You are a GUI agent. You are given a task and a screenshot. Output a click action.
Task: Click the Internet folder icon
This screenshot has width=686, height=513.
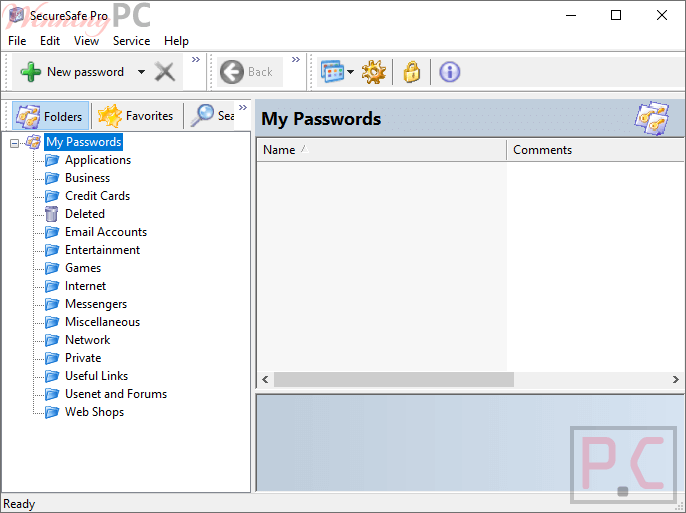tap(52, 286)
